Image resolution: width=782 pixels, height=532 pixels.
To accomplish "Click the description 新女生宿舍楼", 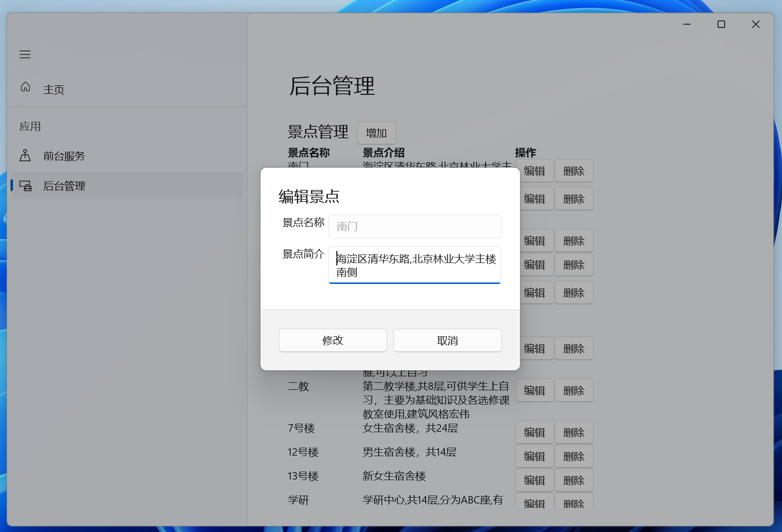I will coord(394,476).
